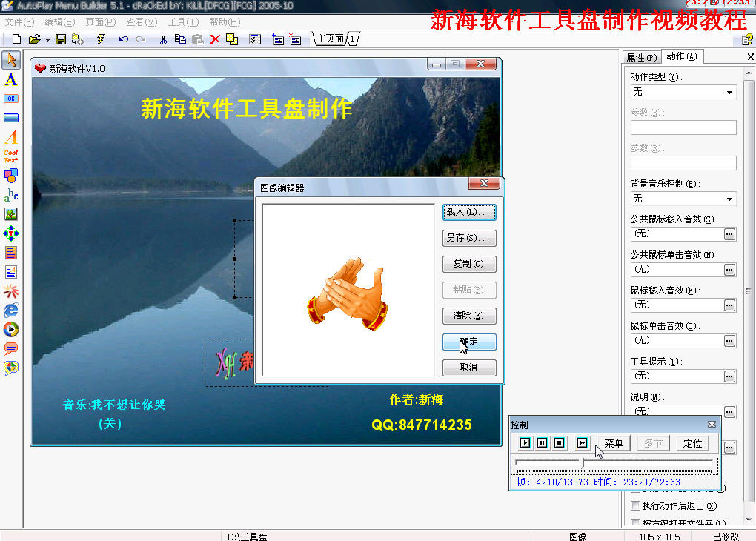Click the Cut scissors icon
The width and height of the screenshot is (756, 541).
[x=163, y=39]
